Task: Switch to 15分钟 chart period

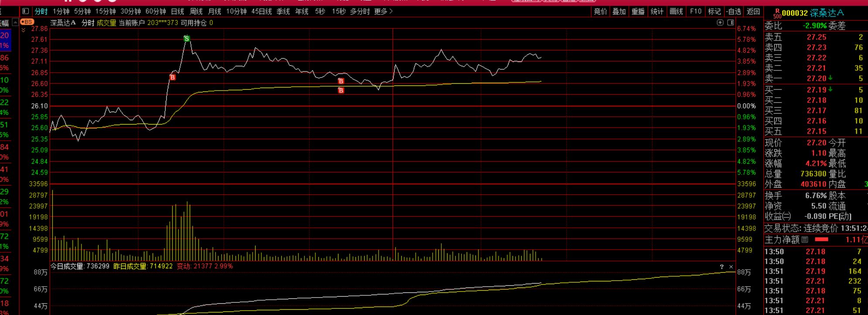Action: pos(106,11)
